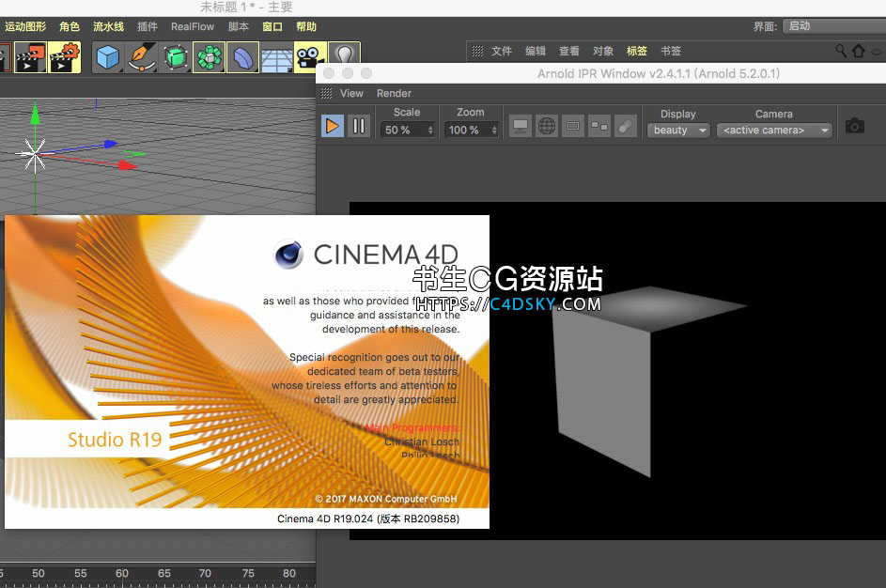The height and width of the screenshot is (588, 886).
Task: Click the red X axis arrow handle
Action: point(127,165)
